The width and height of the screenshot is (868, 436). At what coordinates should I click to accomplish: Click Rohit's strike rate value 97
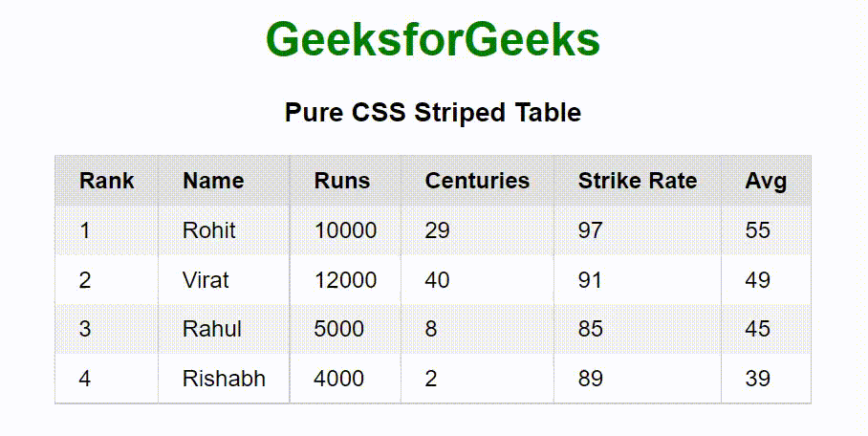591,230
